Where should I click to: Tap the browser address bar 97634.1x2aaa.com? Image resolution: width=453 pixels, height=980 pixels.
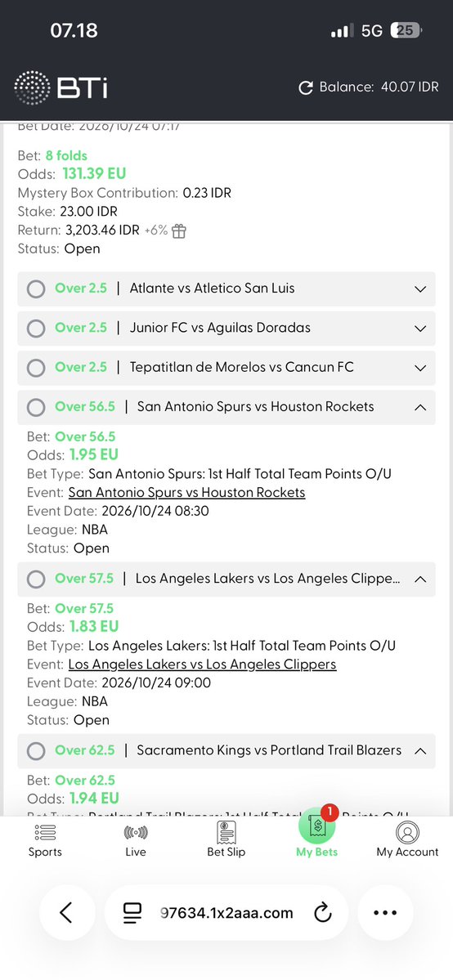point(226,913)
